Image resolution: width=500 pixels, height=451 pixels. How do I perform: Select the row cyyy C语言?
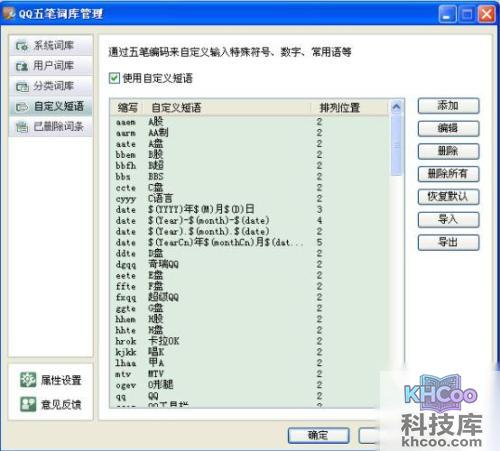[x=250, y=199]
